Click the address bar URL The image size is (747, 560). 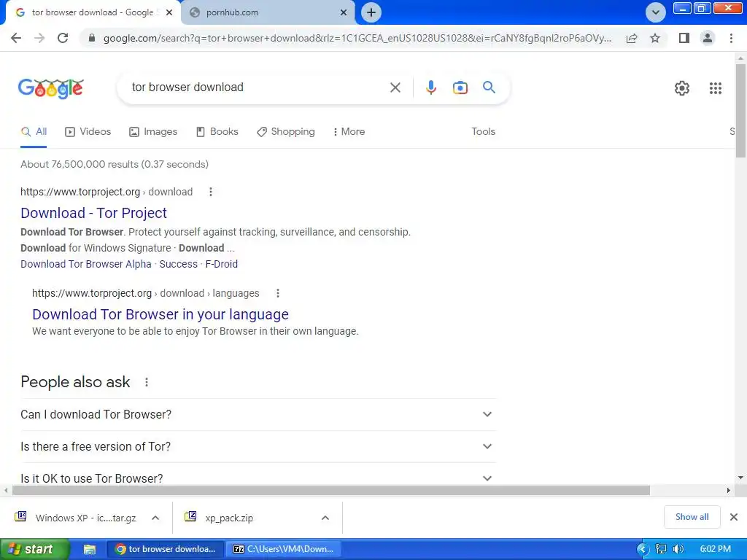[357, 38]
